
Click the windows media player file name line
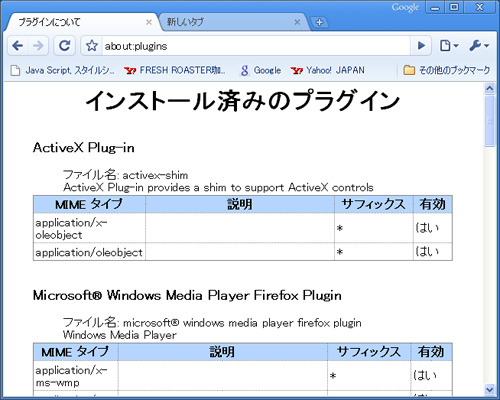[x=212, y=323]
